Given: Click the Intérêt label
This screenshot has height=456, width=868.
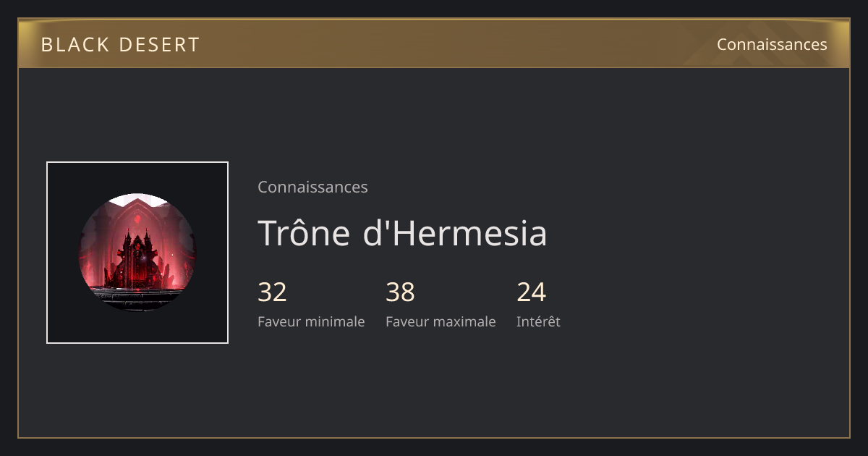Looking at the screenshot, I should [x=538, y=321].
